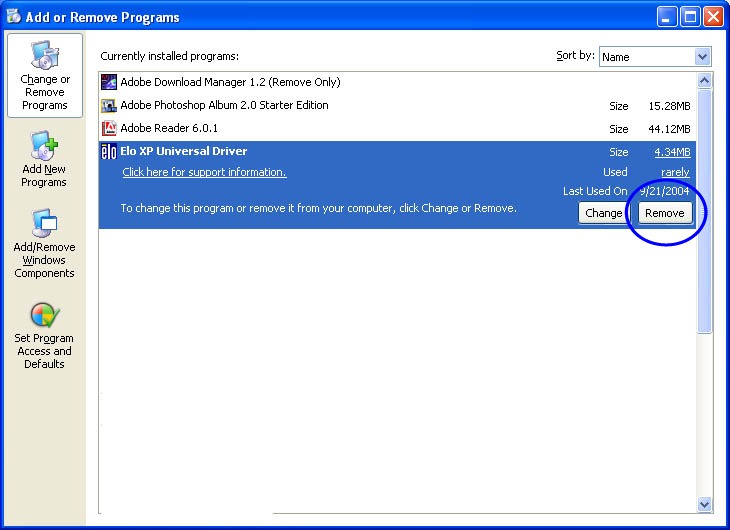Click the scrollbar down arrow in program list
This screenshot has width=730, height=530.
click(x=704, y=504)
